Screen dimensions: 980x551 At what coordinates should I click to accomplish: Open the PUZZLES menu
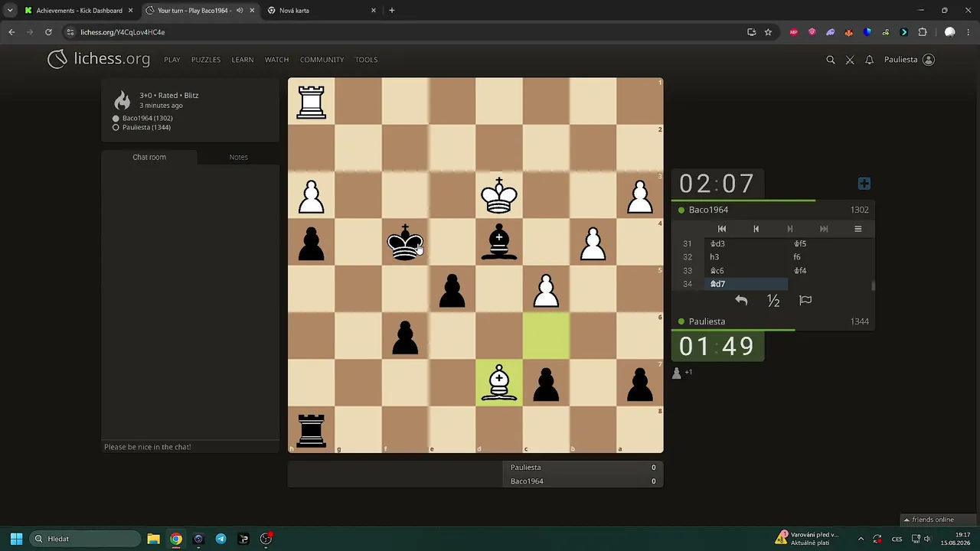click(206, 60)
